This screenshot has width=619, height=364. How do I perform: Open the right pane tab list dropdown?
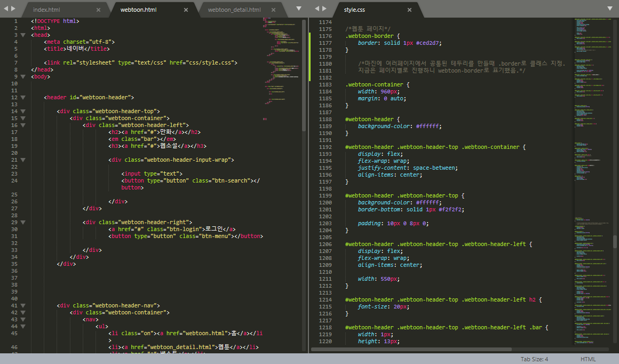[610, 9]
